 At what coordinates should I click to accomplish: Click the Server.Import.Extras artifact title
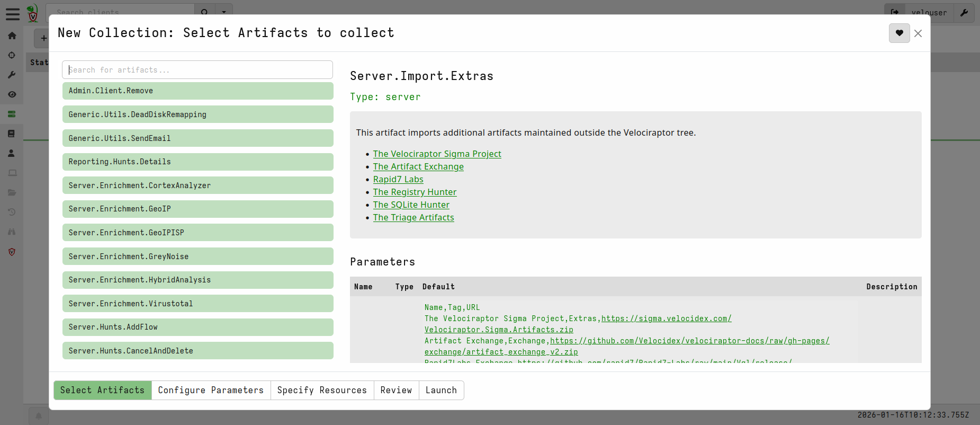[x=421, y=76]
